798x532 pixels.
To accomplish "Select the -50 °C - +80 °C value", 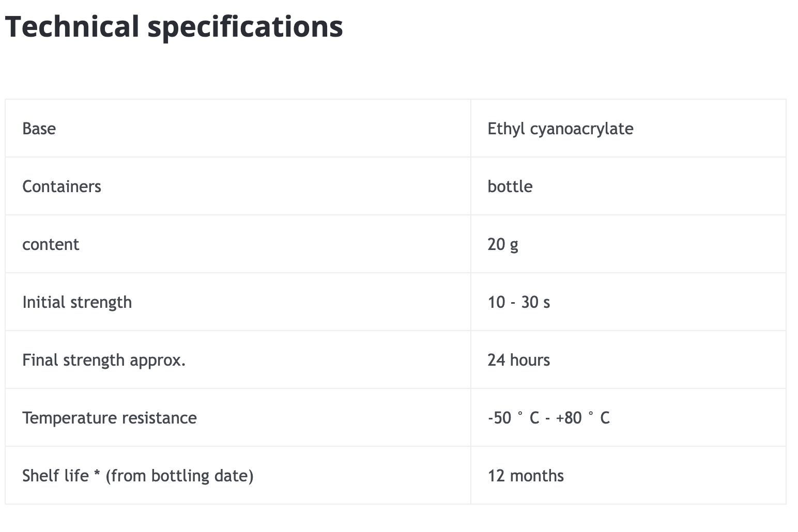I will pyautogui.click(x=548, y=418).
